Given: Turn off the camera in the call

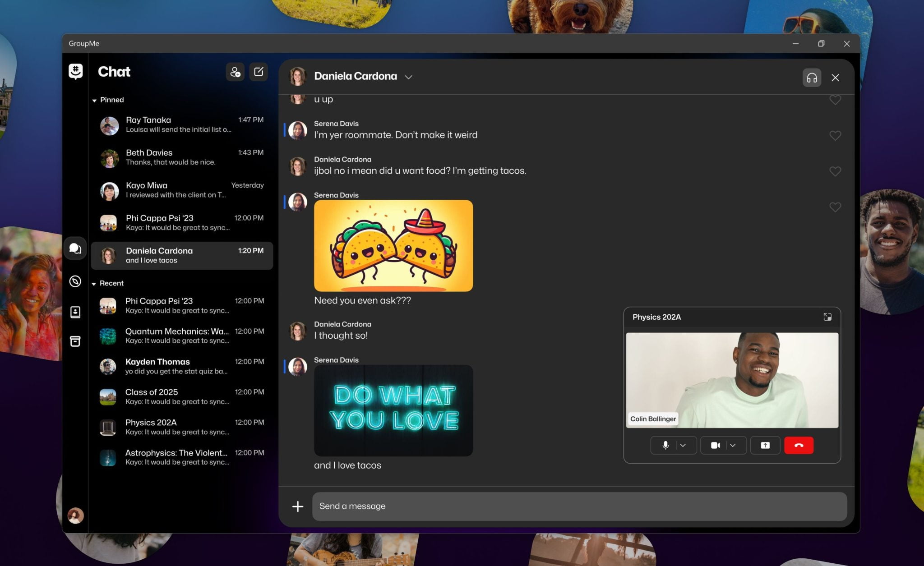Looking at the screenshot, I should (x=715, y=445).
